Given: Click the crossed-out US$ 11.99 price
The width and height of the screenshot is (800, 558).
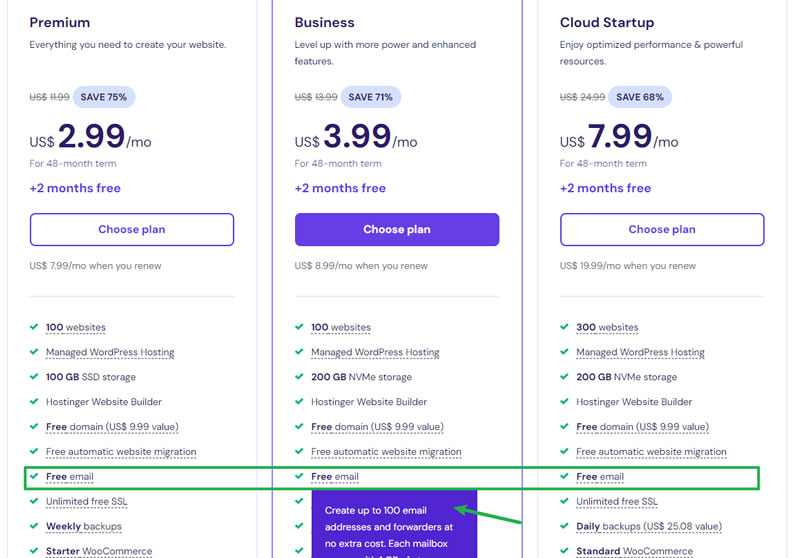Looking at the screenshot, I should (x=49, y=97).
